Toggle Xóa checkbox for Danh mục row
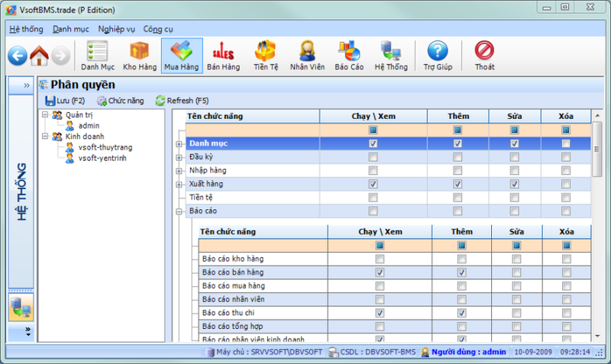The width and height of the screenshot is (611, 364). [x=566, y=143]
